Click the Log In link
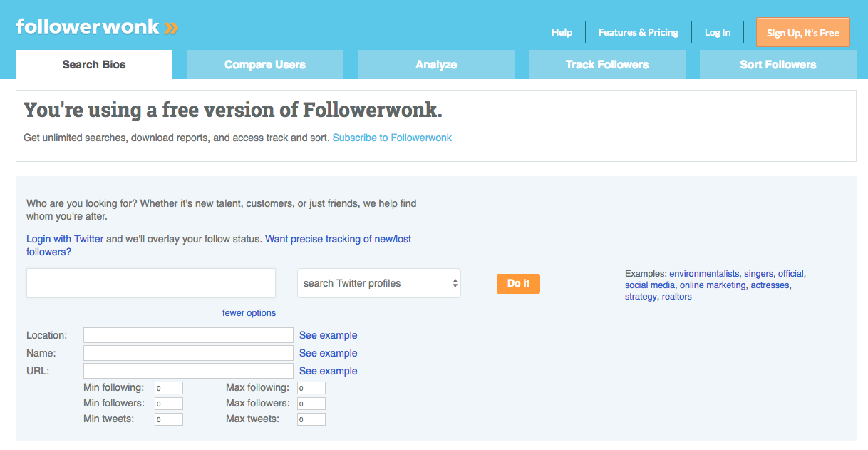868x450 pixels. pos(718,32)
